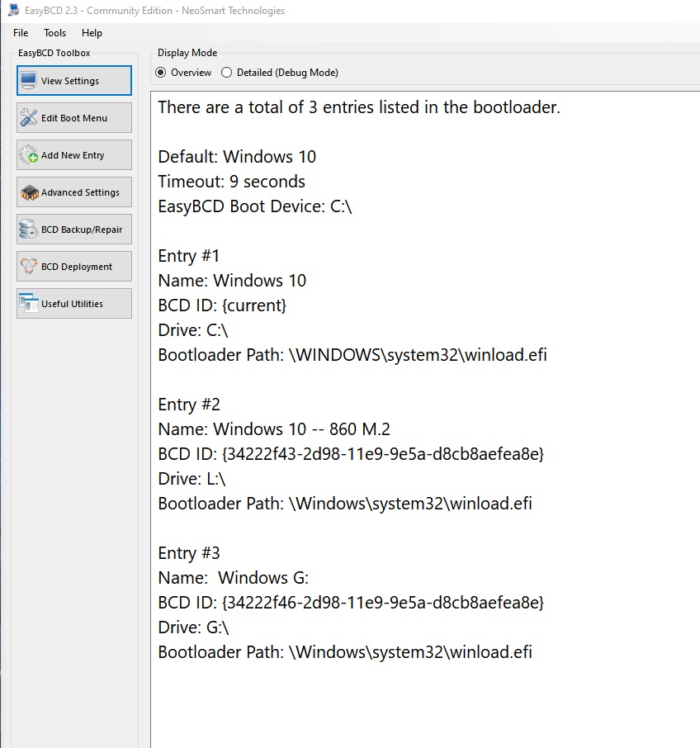700x748 pixels.
Task: Click the BCD Deployment icon
Action: coord(29,266)
